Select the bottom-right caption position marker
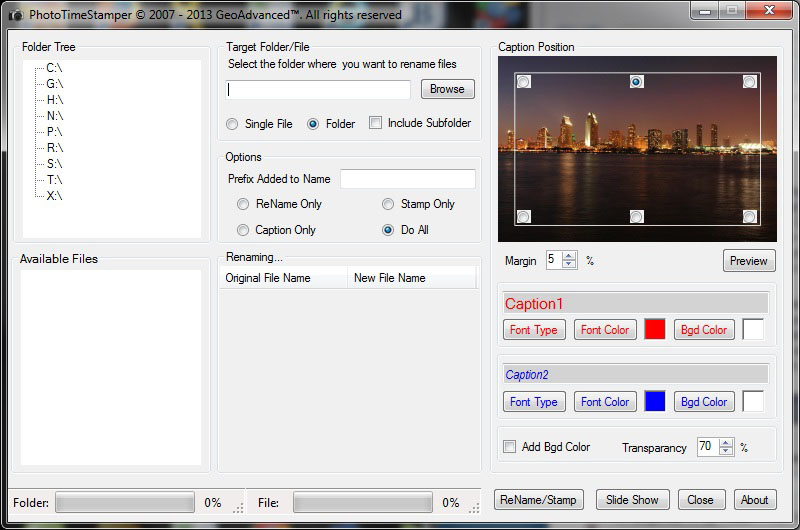800x530 pixels. coord(749,216)
